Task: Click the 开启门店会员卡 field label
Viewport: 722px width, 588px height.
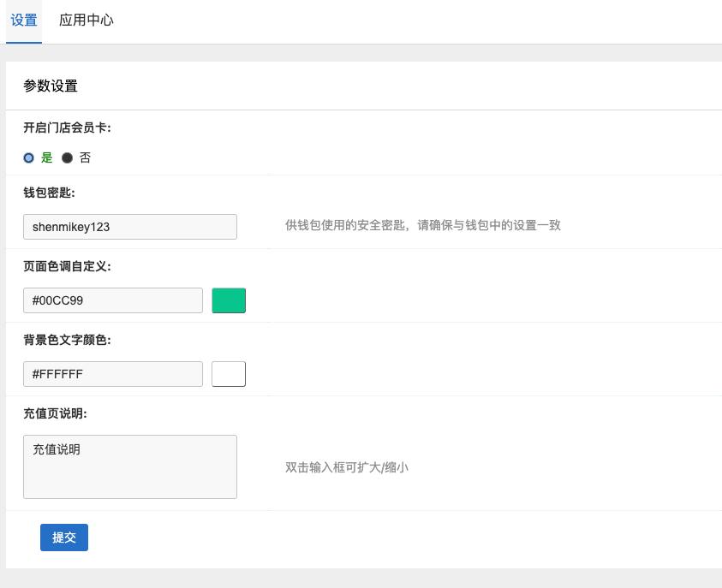Action: (x=67, y=128)
